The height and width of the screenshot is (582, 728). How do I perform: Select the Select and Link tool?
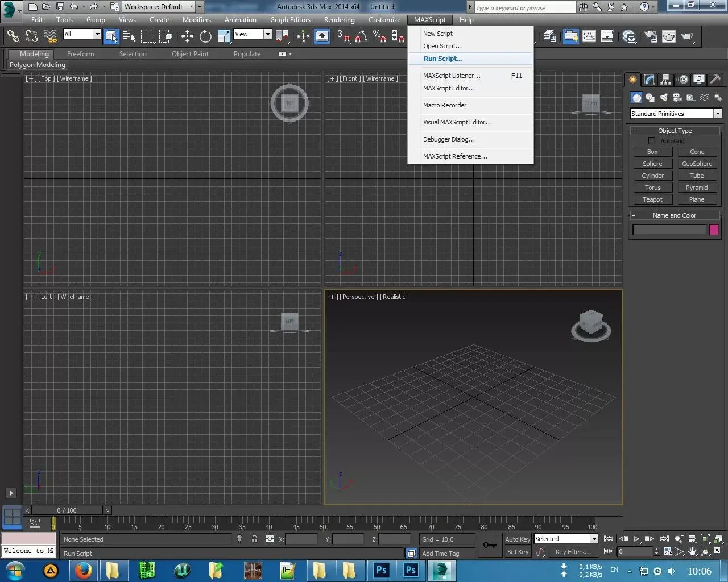(x=13, y=36)
